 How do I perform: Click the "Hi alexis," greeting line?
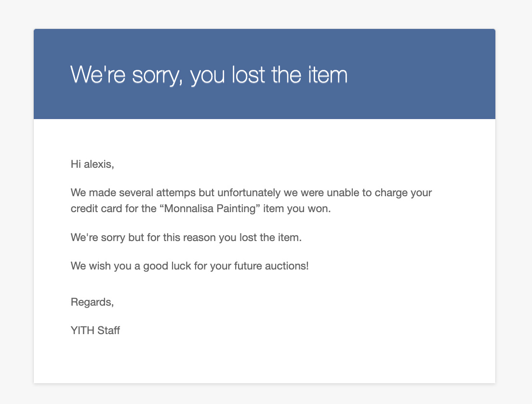[x=92, y=164]
